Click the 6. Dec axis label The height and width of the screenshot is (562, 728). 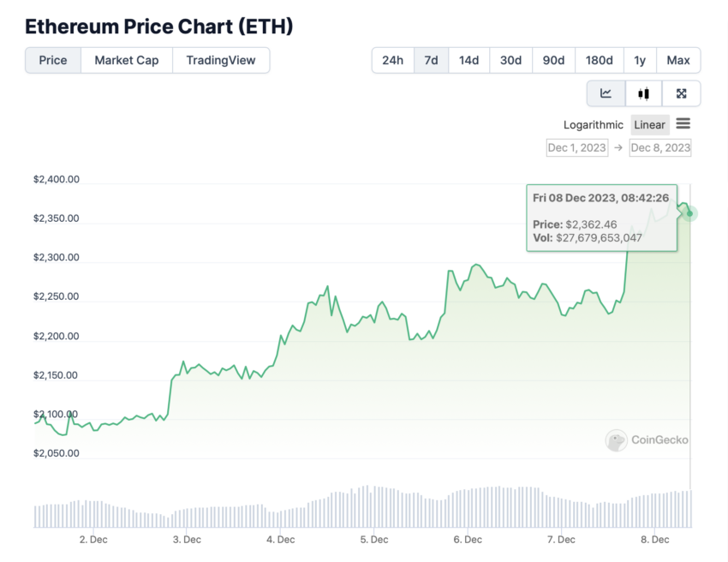(x=468, y=540)
